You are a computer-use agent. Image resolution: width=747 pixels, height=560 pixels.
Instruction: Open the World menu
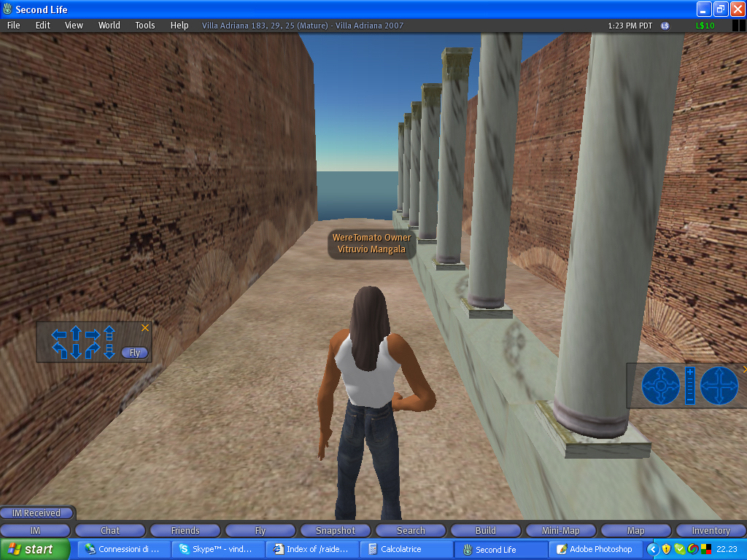[109, 26]
